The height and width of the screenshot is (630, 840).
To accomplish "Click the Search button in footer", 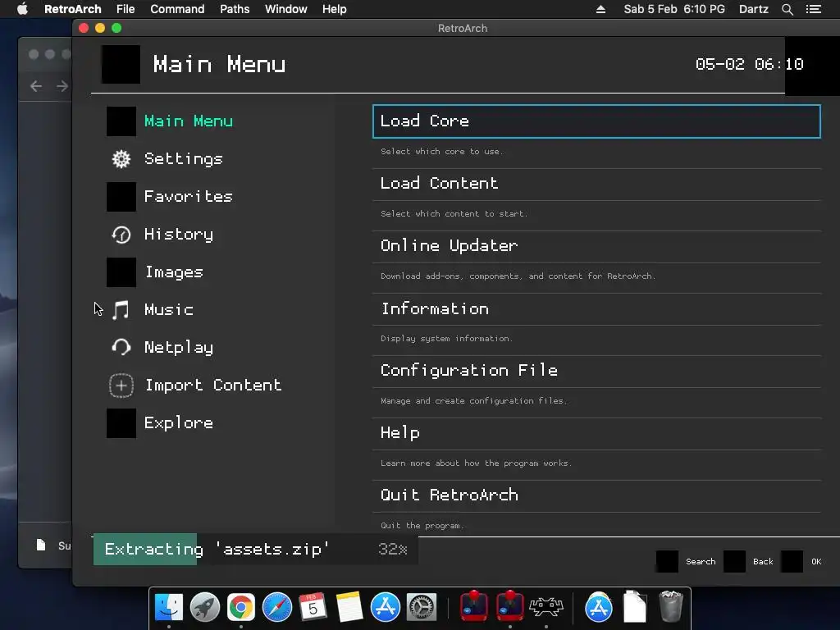I will pyautogui.click(x=701, y=561).
